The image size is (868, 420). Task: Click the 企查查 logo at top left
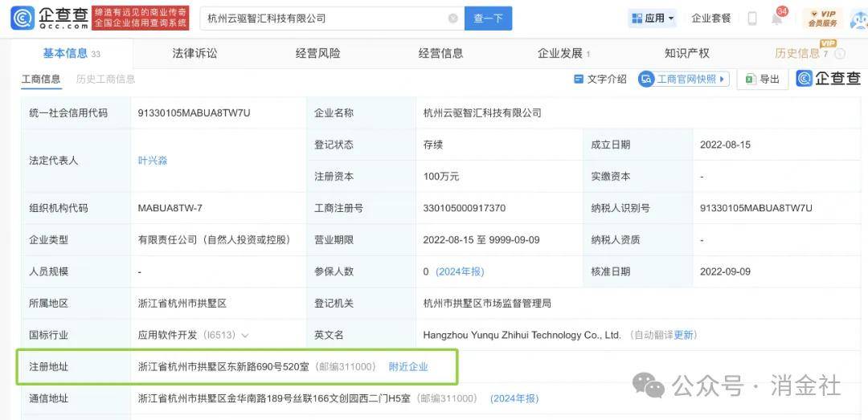47,18
